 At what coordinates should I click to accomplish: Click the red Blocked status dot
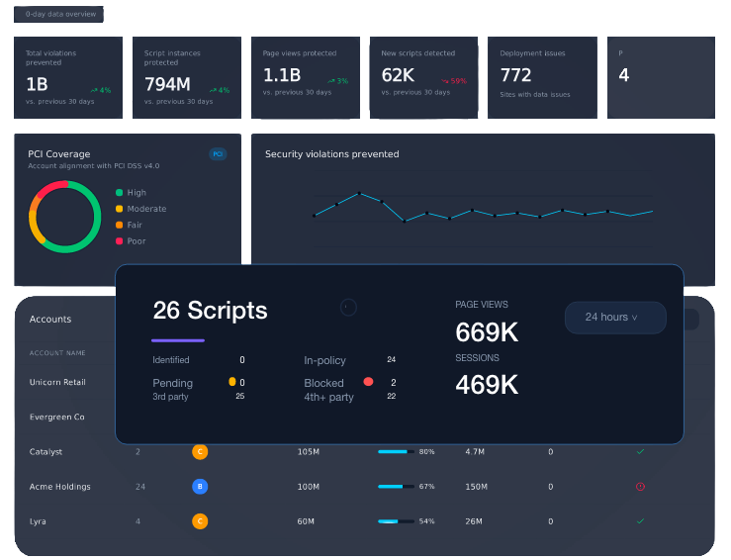pyautogui.click(x=368, y=382)
